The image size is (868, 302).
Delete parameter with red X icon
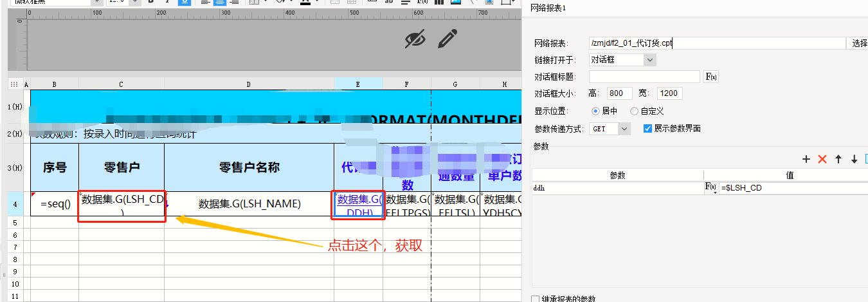coord(822,159)
